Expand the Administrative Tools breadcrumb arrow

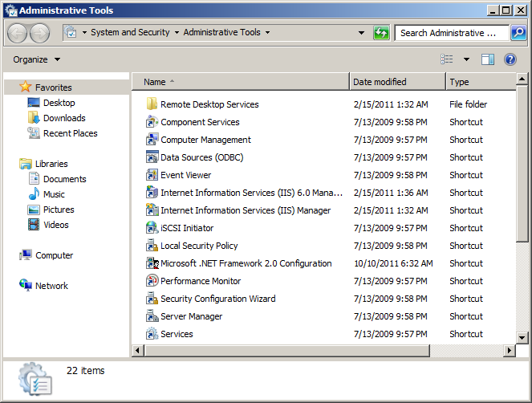pyautogui.click(x=267, y=33)
